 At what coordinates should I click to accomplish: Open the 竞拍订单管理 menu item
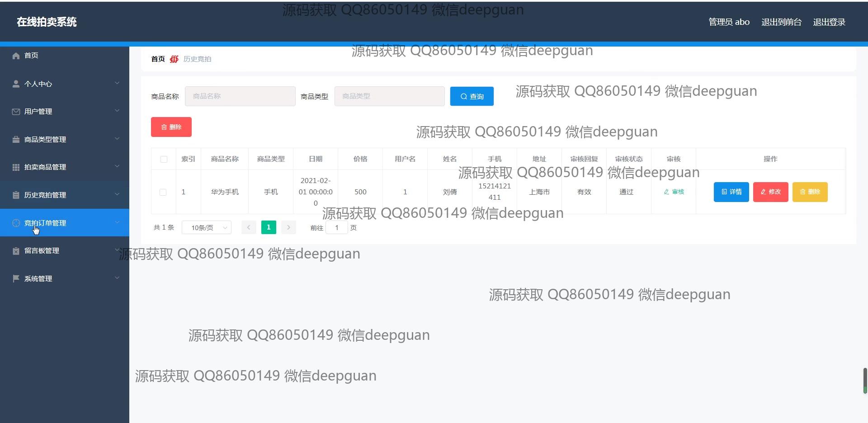(x=45, y=223)
